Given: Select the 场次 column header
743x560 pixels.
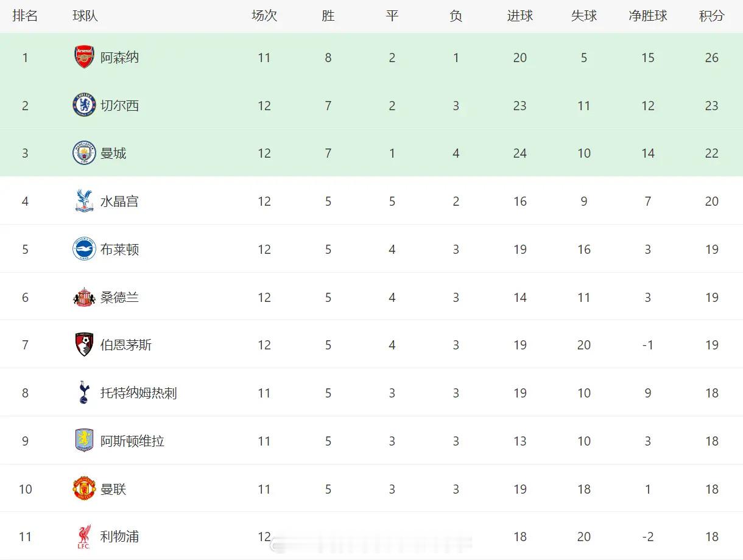Looking at the screenshot, I should [x=264, y=16].
